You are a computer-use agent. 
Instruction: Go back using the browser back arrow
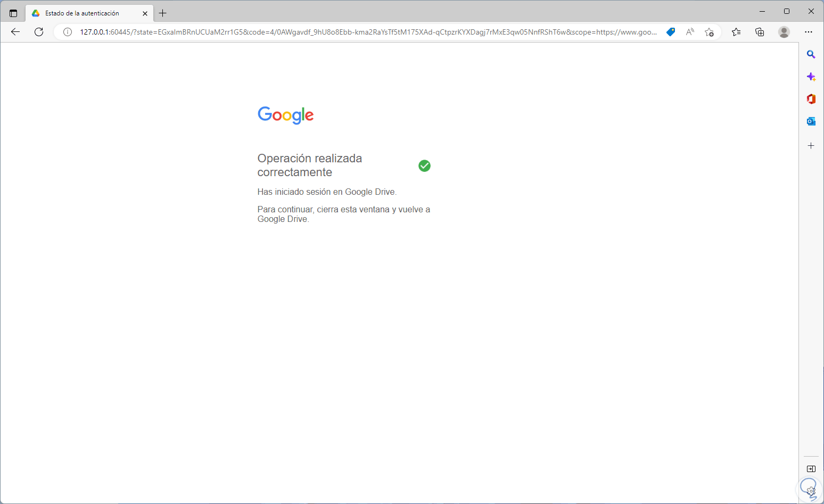tap(15, 32)
